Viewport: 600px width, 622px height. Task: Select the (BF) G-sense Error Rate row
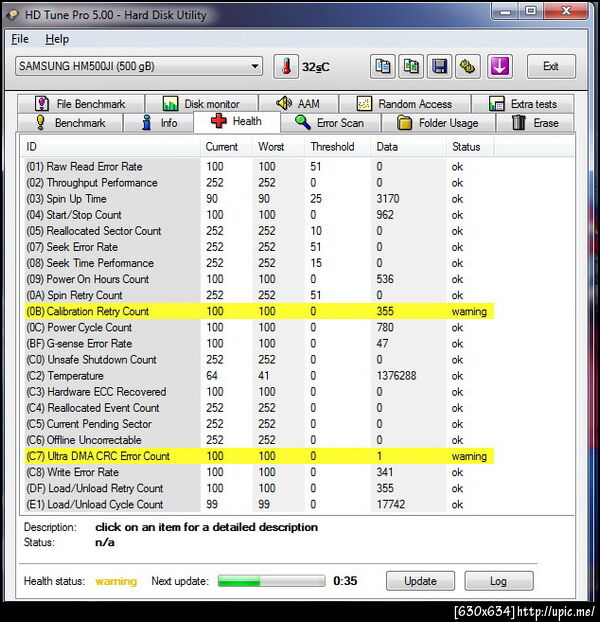pyautogui.click(x=257, y=344)
